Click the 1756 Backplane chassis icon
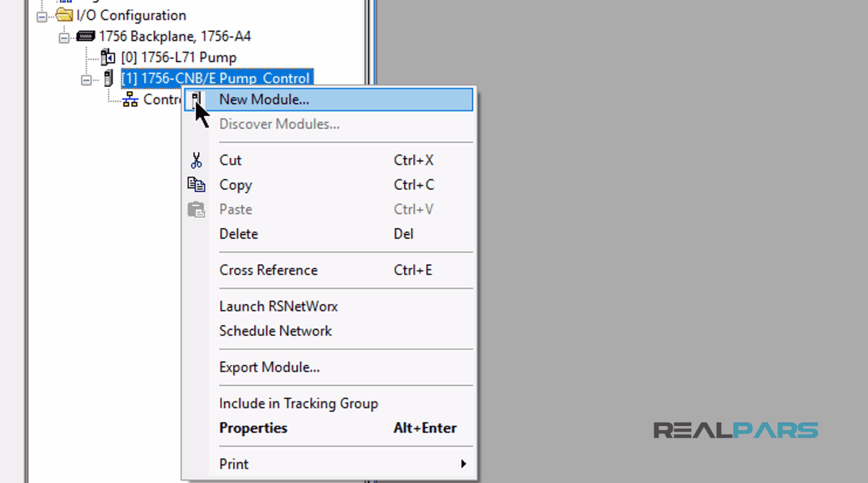 [x=86, y=36]
